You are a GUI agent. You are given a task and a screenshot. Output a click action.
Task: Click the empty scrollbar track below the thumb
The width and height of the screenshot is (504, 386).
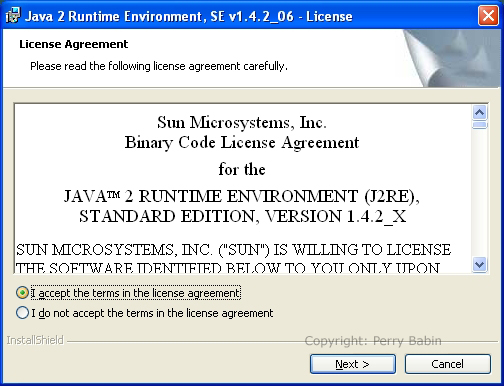pyautogui.click(x=480, y=193)
